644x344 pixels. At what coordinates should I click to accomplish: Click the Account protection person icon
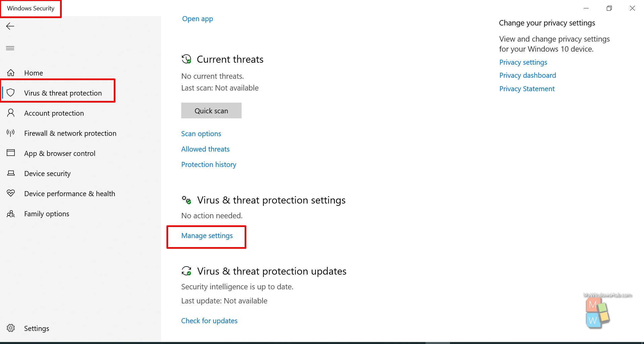pyautogui.click(x=11, y=113)
